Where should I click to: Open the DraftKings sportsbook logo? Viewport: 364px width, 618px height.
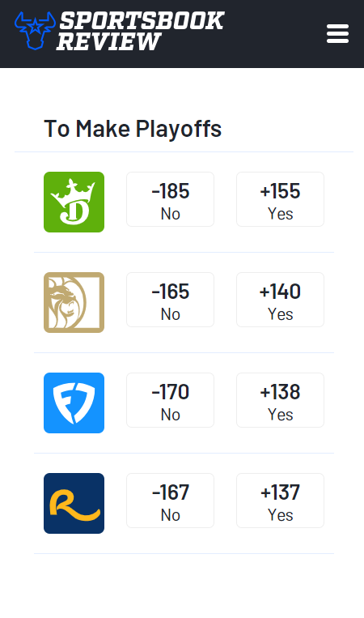pyautogui.click(x=74, y=202)
